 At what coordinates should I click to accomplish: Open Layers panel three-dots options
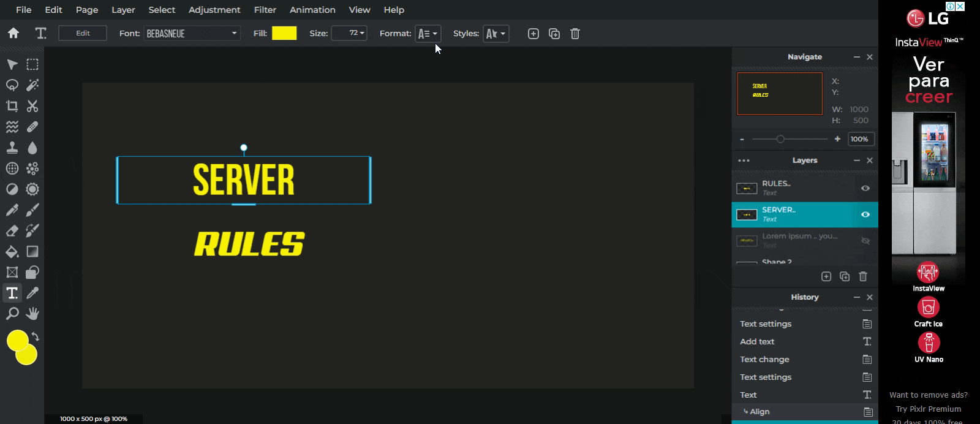point(744,161)
